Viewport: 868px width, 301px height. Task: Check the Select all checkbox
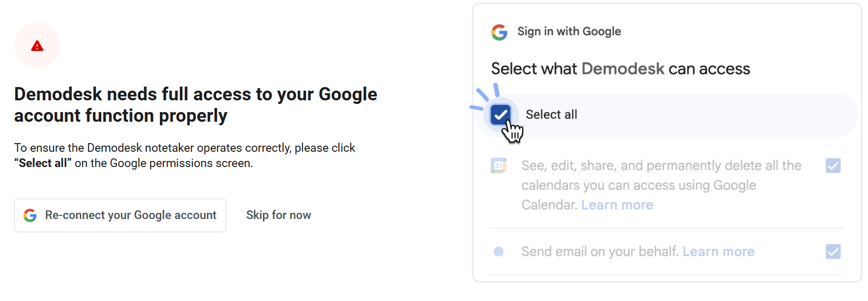click(501, 115)
